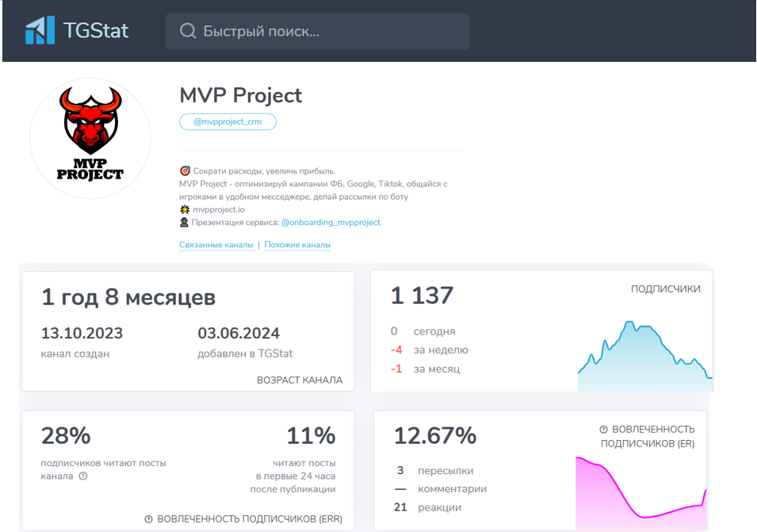The image size is (757, 532).
Task: Click the 28% readers percentage
Action: point(66,435)
